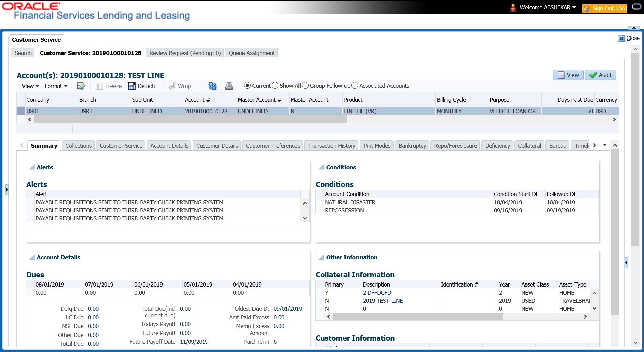644x352 pixels.
Task: Open the Queue Assignment tab
Action: click(251, 53)
